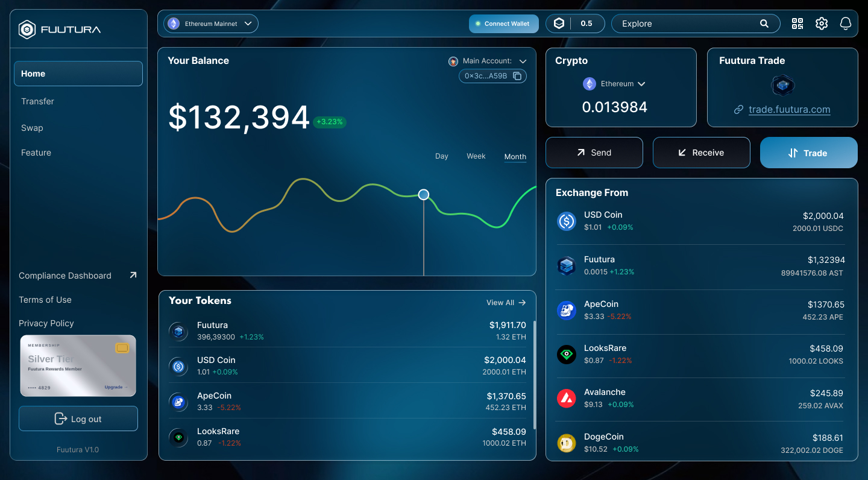This screenshot has width=868, height=480.
Task: Click the $1,911.70 Fuutura token value
Action: pyautogui.click(x=508, y=325)
